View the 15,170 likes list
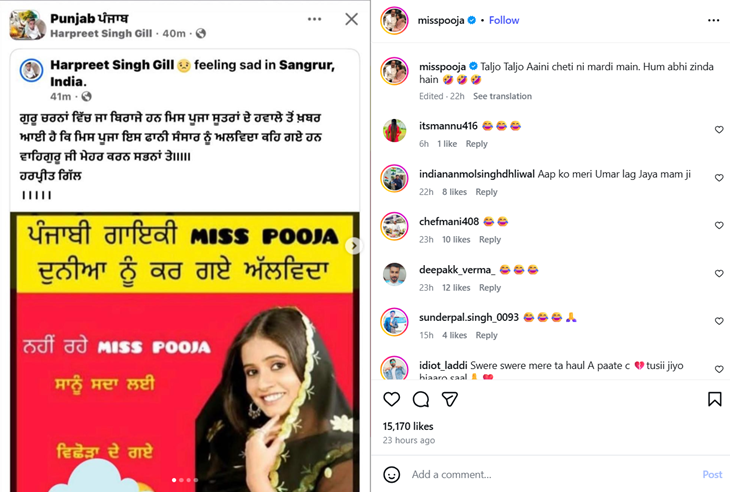Viewport: 730px width, 492px height. click(x=407, y=426)
